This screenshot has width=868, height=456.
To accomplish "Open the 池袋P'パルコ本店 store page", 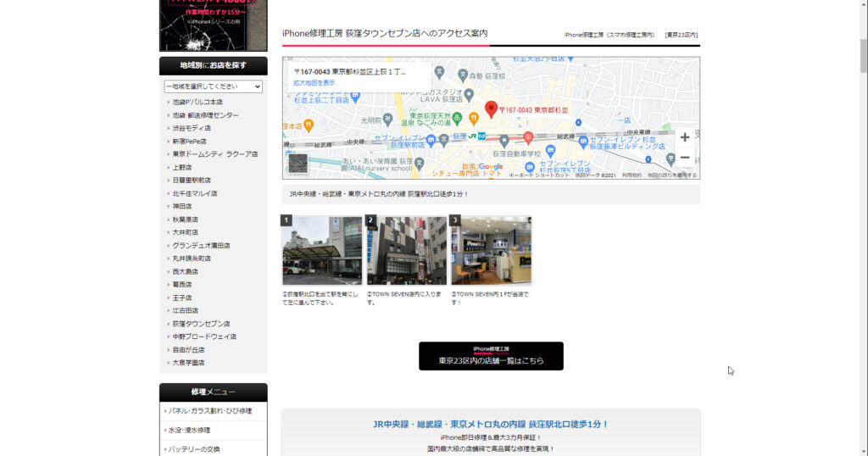I will (197, 103).
